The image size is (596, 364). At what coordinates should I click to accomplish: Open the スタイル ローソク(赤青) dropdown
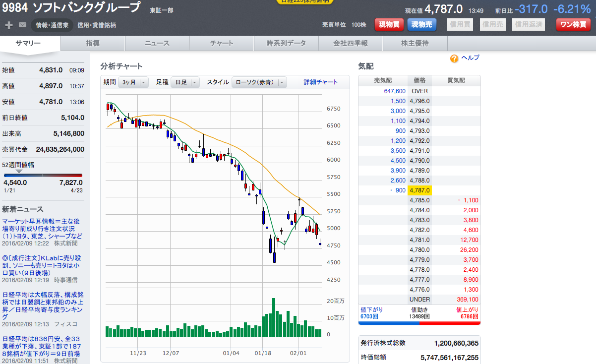[259, 82]
